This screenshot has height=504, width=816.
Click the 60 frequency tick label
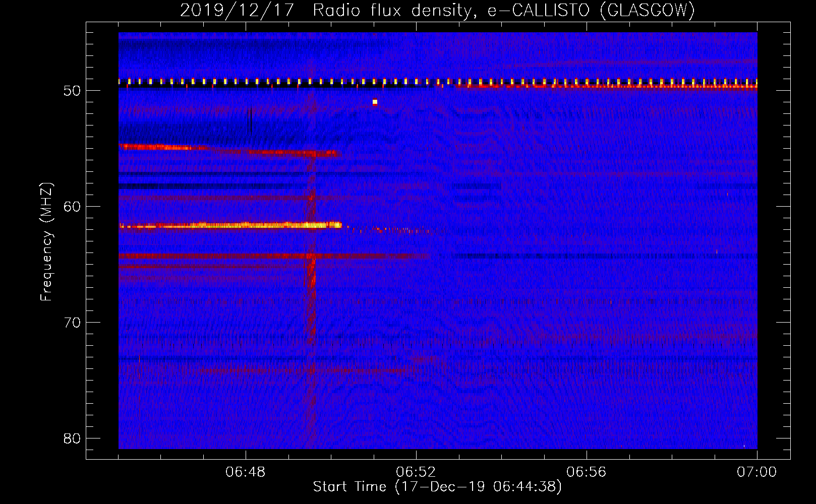tap(73, 207)
